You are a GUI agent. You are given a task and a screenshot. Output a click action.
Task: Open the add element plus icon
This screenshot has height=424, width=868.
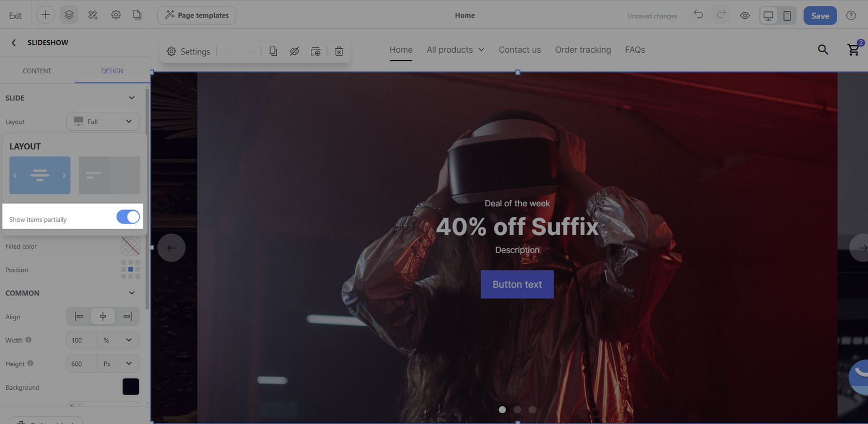[46, 15]
